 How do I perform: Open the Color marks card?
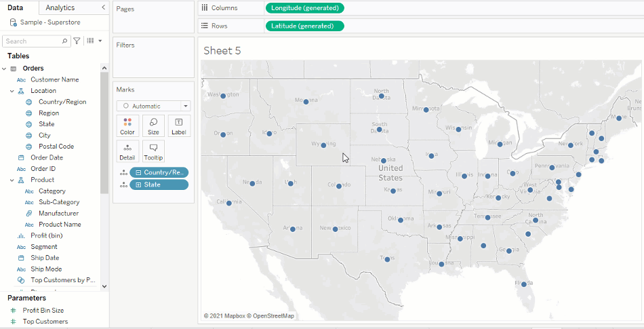[127, 125]
